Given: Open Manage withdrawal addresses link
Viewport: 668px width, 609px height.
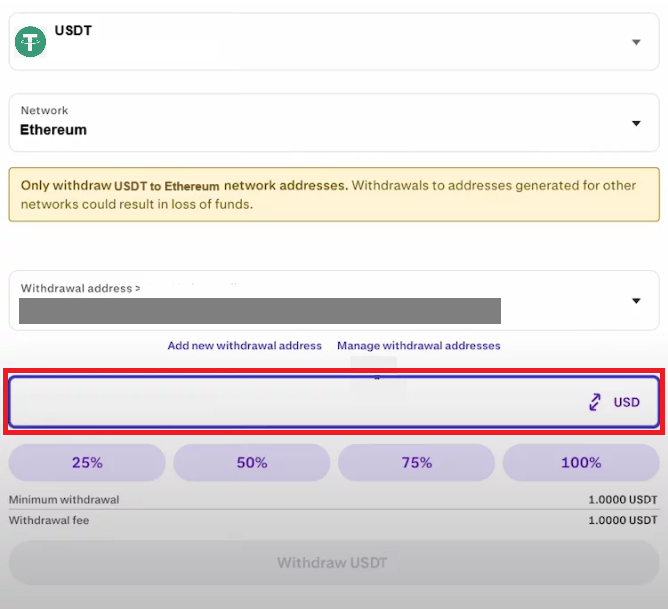Looking at the screenshot, I should (419, 345).
